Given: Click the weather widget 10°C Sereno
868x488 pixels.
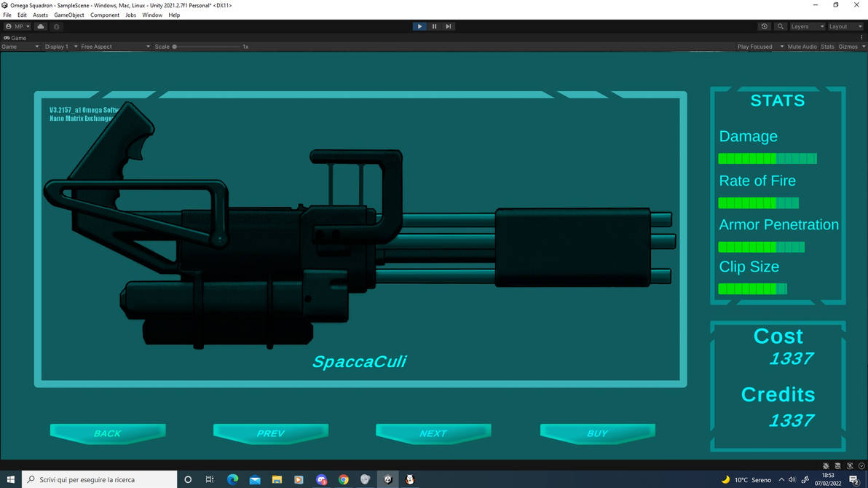Looking at the screenshot, I should coord(746,480).
